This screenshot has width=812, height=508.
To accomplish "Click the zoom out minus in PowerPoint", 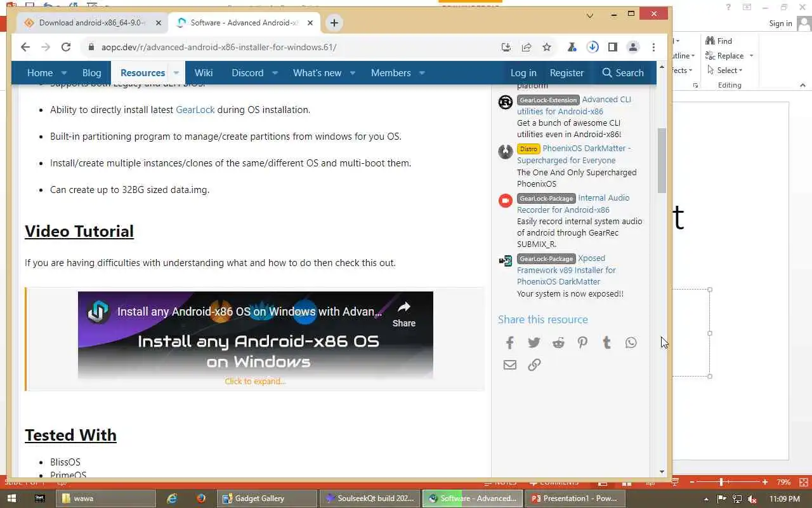I will click(692, 483).
